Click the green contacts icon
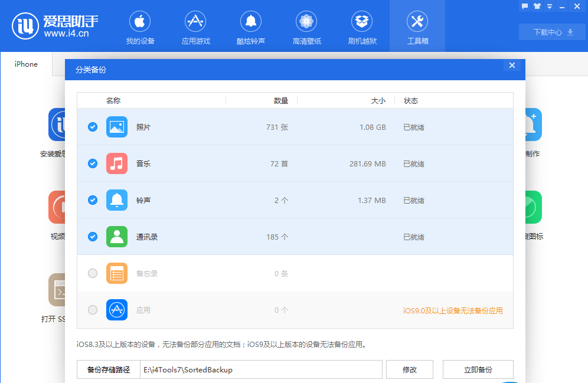The height and width of the screenshot is (383, 588). pyautogui.click(x=117, y=237)
